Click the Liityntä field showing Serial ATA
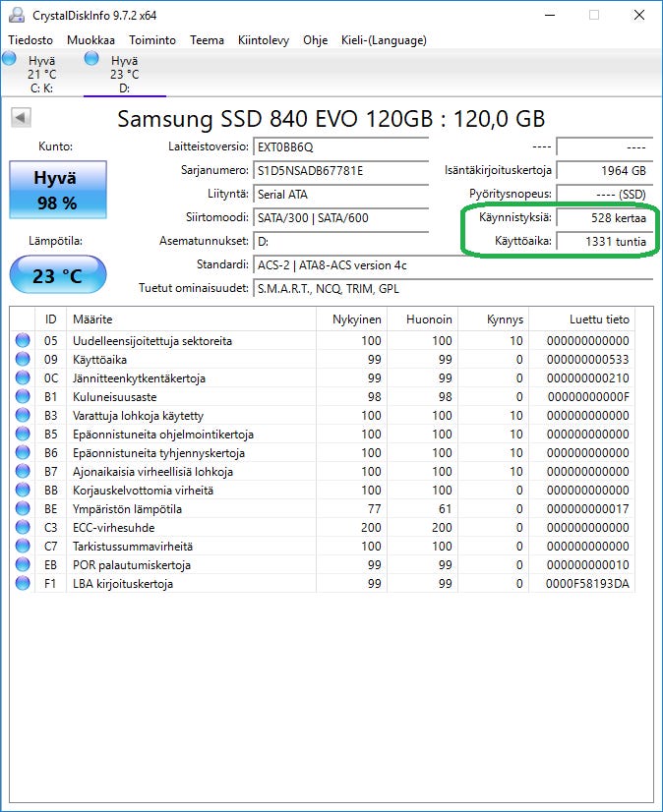Image resolution: width=663 pixels, height=812 pixels. 340,195
